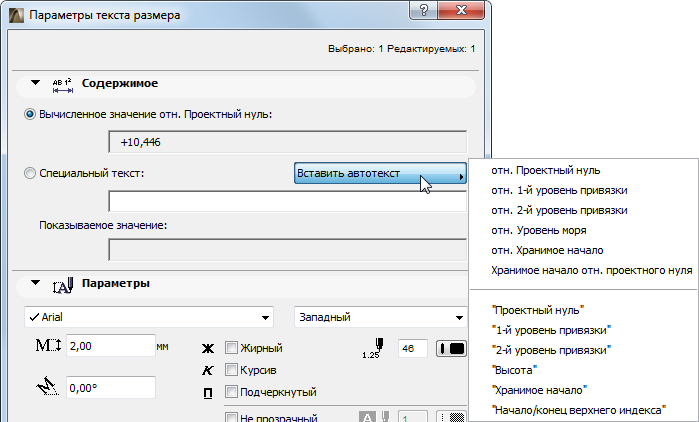Click the Выбрано: 1 Редактируемых: 1 text
The height and width of the screenshot is (422, 699).
click(401, 49)
